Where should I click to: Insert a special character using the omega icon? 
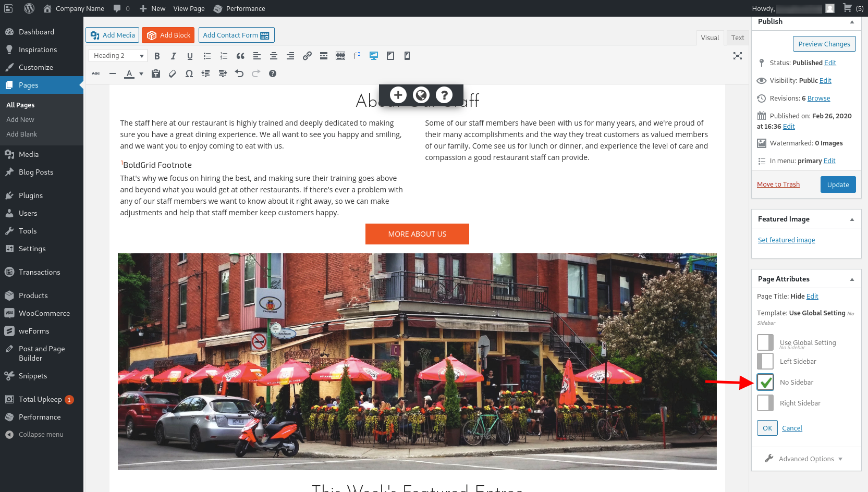pyautogui.click(x=189, y=73)
